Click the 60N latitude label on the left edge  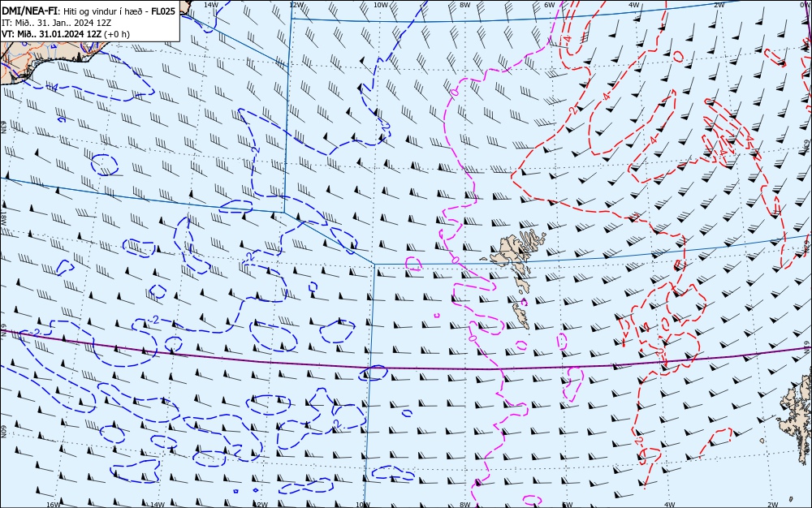pos(3,432)
